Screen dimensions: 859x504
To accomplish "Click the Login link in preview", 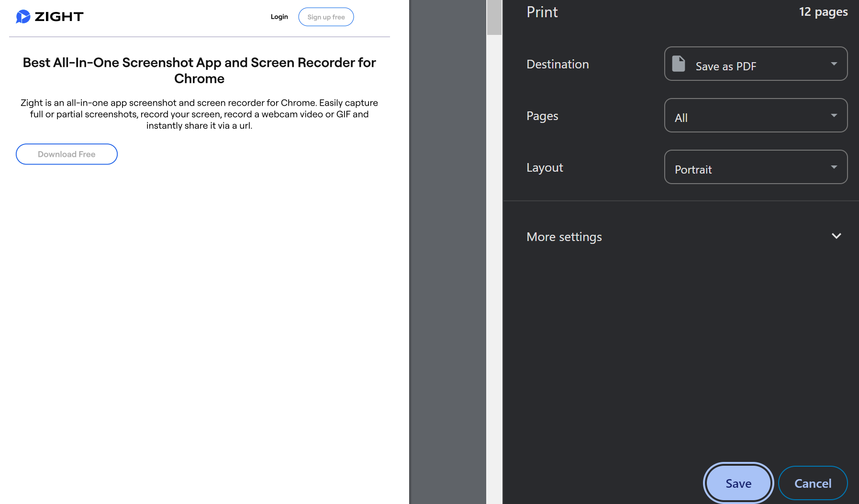I will (279, 17).
